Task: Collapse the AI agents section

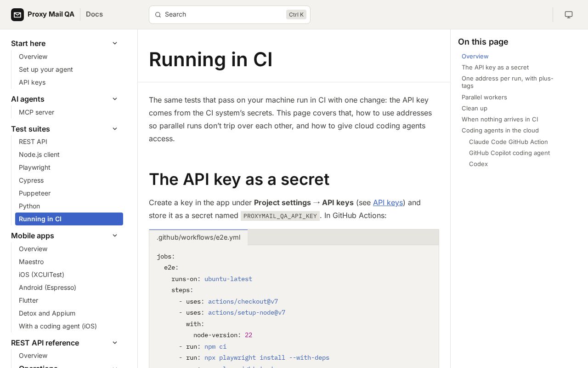Action: coord(115,99)
